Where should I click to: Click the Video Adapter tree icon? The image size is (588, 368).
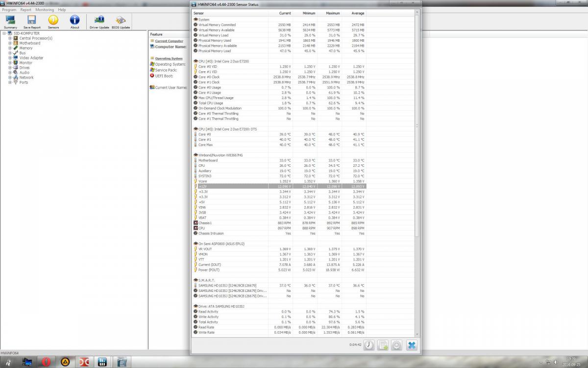16,58
